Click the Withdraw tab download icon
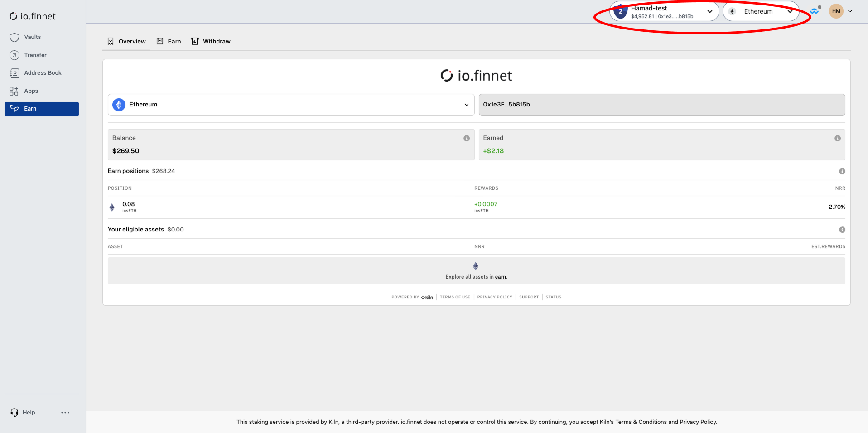This screenshot has width=868, height=433. click(195, 41)
